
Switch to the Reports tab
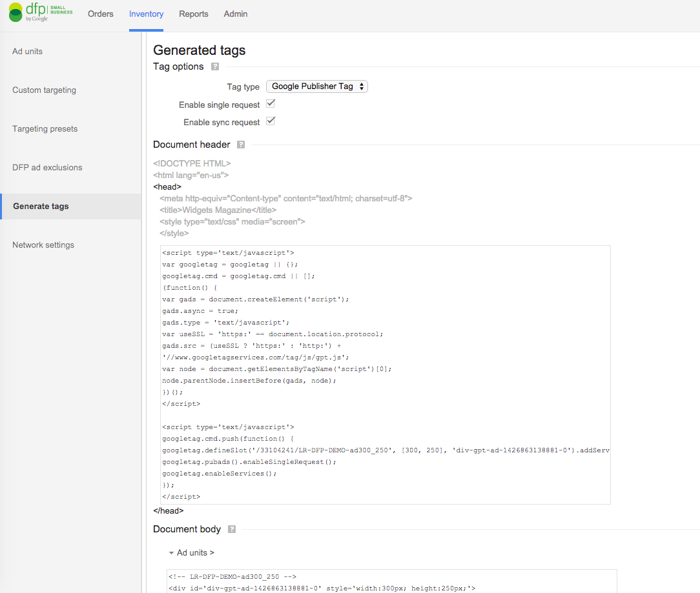click(194, 14)
